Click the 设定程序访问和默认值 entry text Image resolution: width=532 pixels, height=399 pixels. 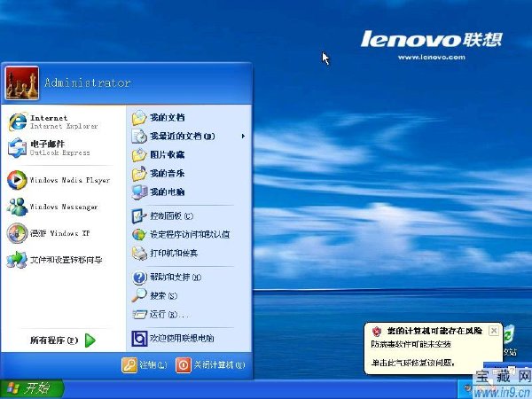click(x=190, y=235)
